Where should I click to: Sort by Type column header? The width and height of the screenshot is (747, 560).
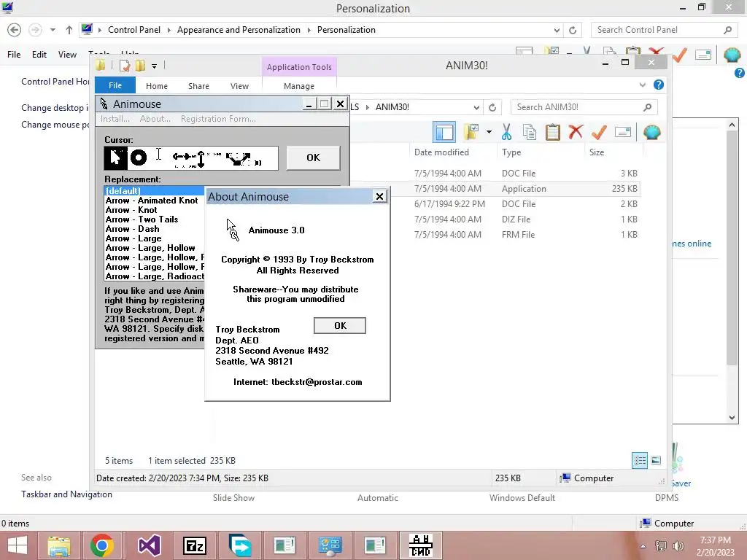pyautogui.click(x=511, y=152)
